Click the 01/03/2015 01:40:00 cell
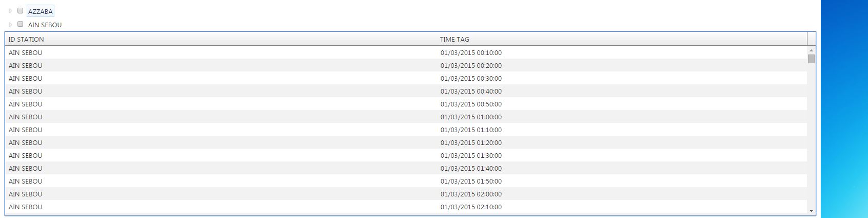The width and height of the screenshot is (868, 218). [x=471, y=168]
